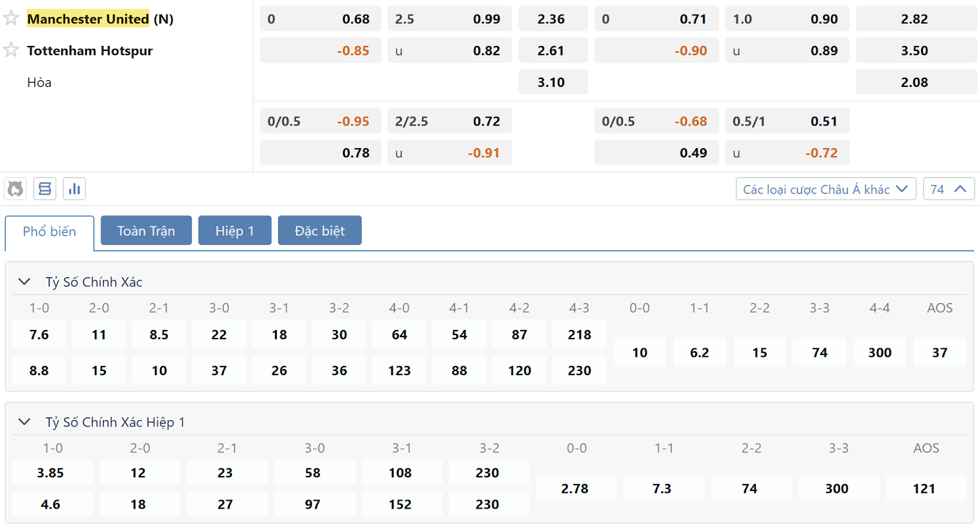Image resolution: width=980 pixels, height=527 pixels.
Task: Click the 'Hòa' draw label
Action: coord(39,83)
